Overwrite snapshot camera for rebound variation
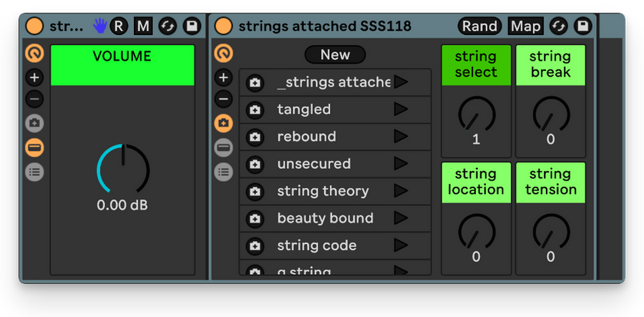Screen dimensions: 644x317 tap(255, 137)
